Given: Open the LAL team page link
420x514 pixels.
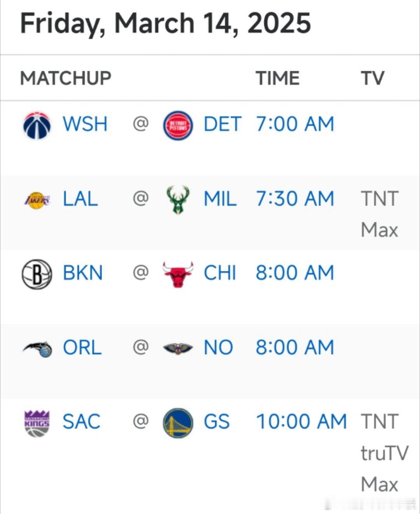Looking at the screenshot, I should 80,199.
